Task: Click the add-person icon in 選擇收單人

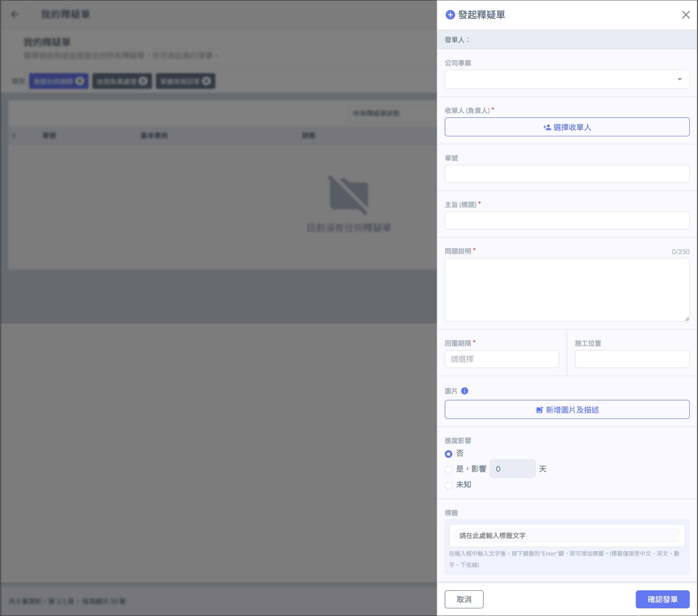Action: coord(547,127)
